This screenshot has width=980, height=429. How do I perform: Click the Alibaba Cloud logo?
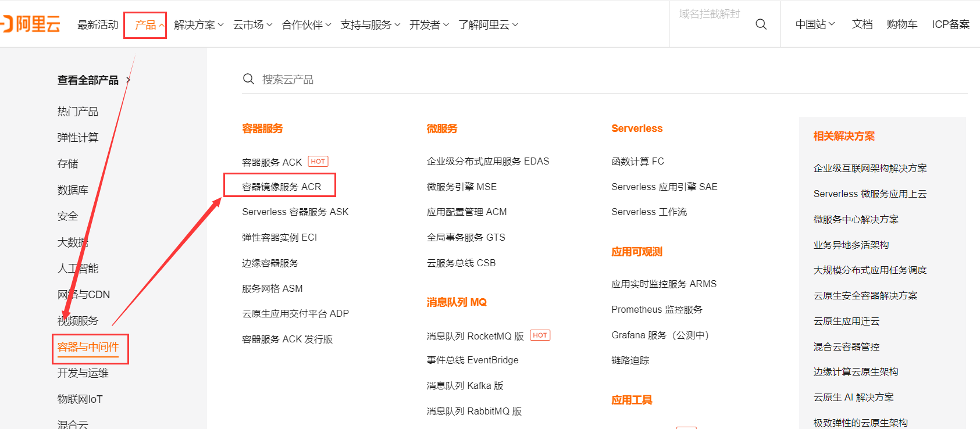click(30, 24)
